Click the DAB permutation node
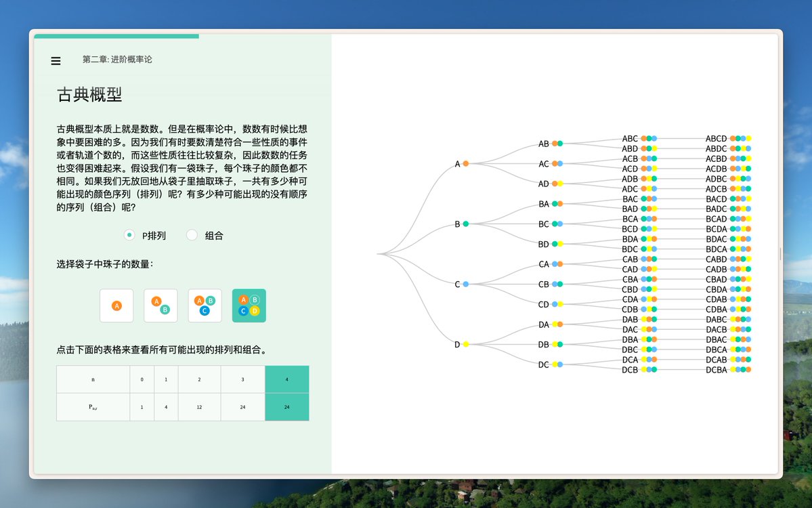 pyautogui.click(x=639, y=320)
